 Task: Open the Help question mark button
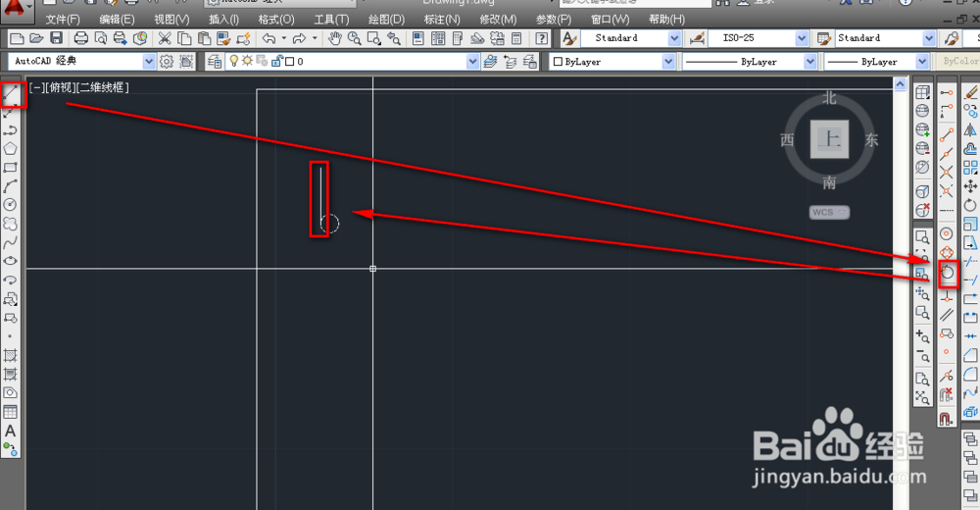pos(542,39)
